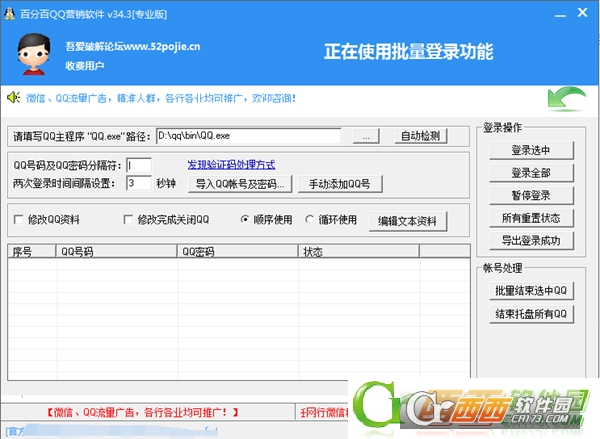600x439 pixels.
Task: Click the 登录选中 button
Action: coord(531,150)
